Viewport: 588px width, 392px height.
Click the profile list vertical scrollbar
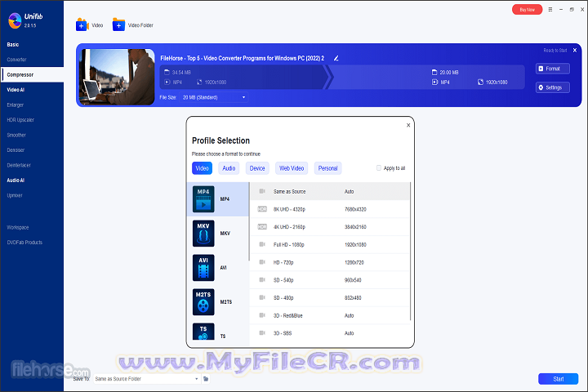410,252
